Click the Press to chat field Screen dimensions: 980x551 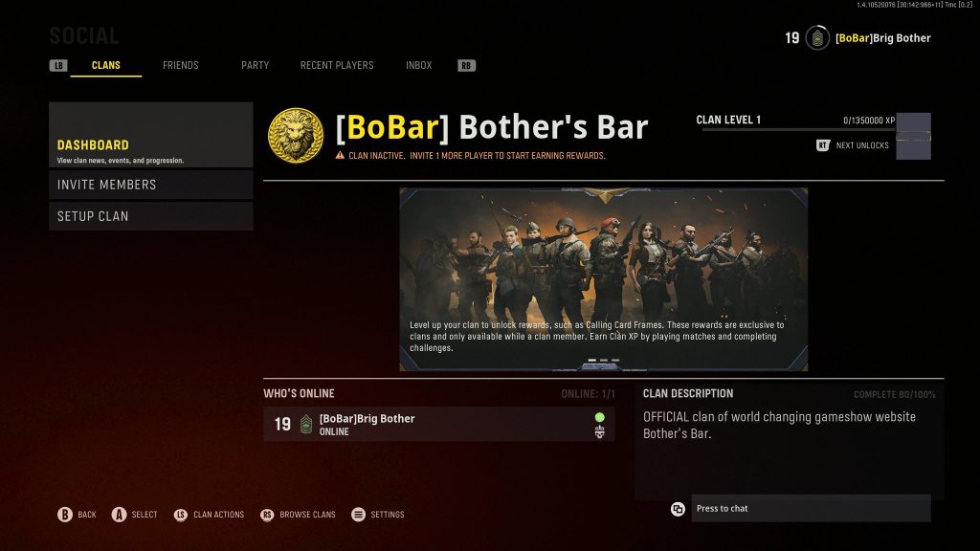[x=811, y=509]
